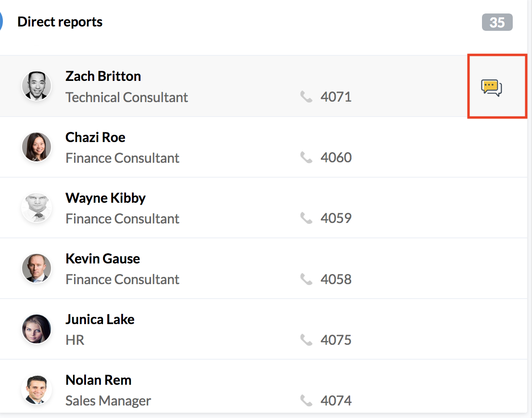Viewport: 532px width, 418px height.
Task: Open Wayne Kibby name link
Action: [x=105, y=198]
